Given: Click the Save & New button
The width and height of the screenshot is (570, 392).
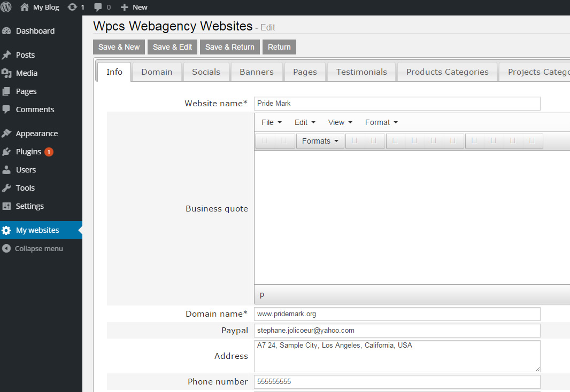Looking at the screenshot, I should click(118, 46).
